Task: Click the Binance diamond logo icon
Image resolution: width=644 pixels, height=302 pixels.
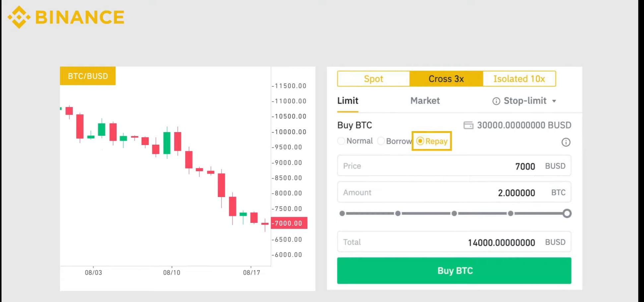Action: pyautogui.click(x=19, y=17)
